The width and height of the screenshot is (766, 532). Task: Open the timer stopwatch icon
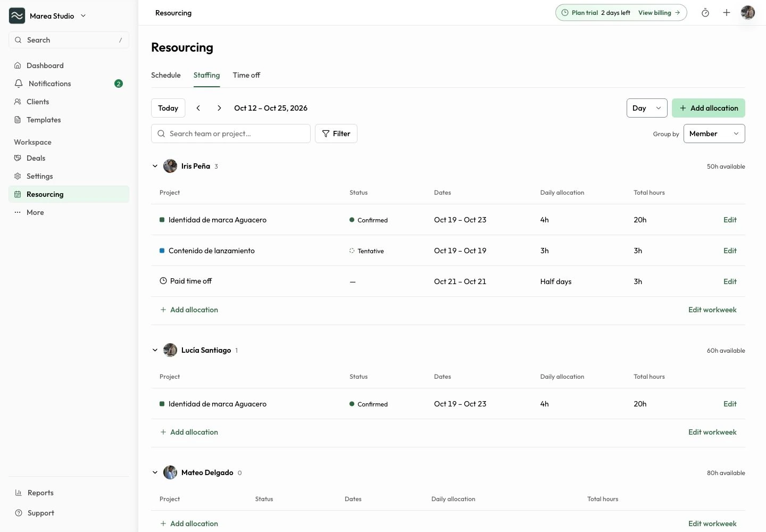705,13
